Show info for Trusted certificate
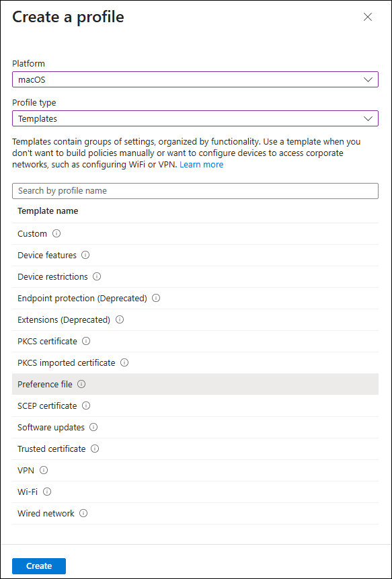 95,449
